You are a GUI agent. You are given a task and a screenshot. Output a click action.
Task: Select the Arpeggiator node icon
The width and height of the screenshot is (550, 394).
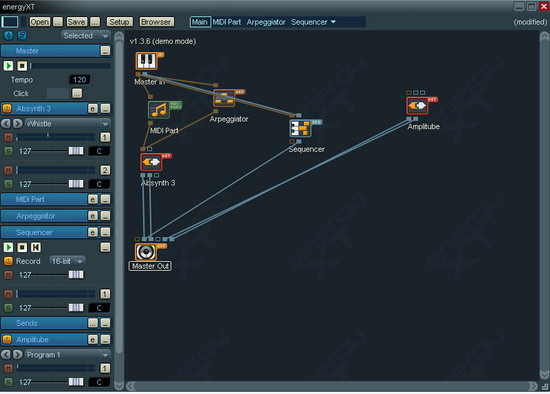pos(224,99)
